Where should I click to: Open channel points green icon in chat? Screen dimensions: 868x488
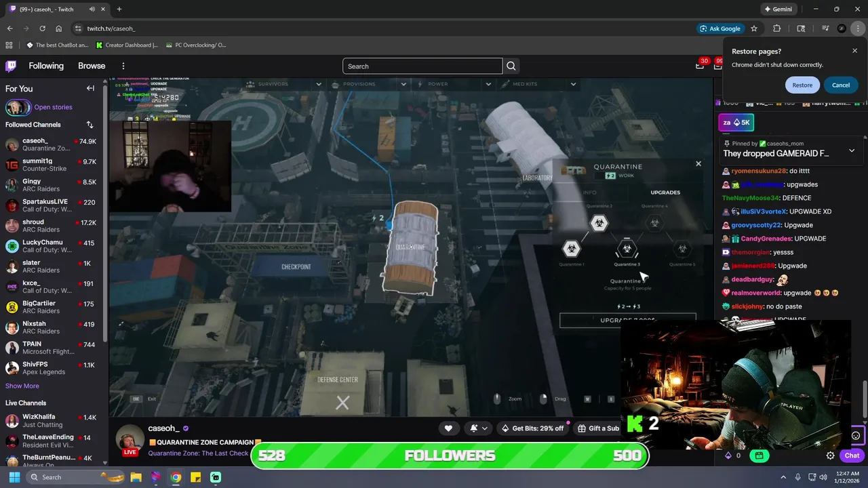pos(759,455)
